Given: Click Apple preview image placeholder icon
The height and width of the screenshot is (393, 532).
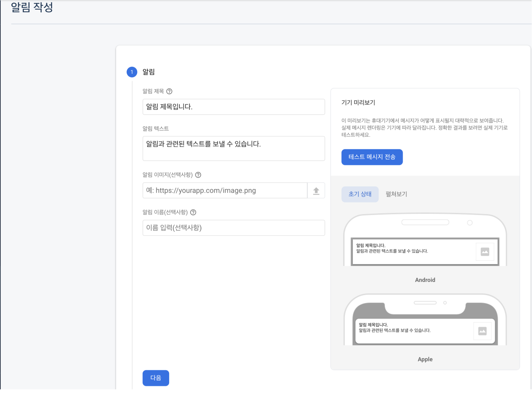Looking at the screenshot, I should 482,331.
